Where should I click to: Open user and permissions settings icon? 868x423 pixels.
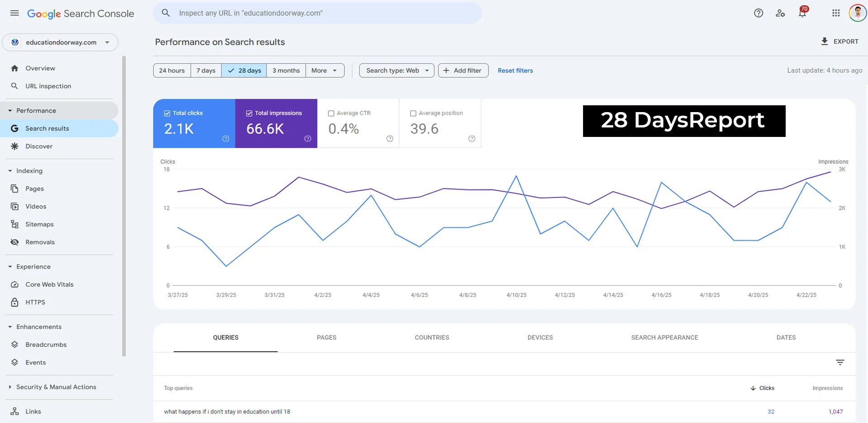tap(780, 13)
